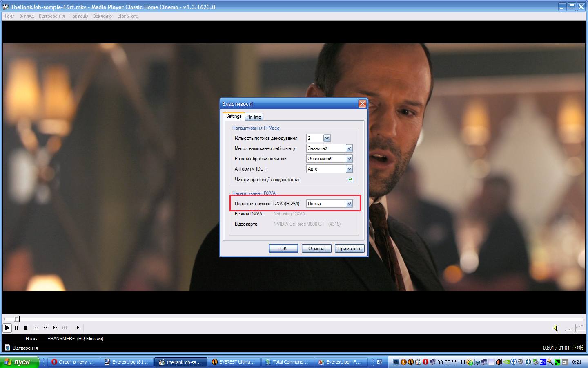The height and width of the screenshot is (368, 588).
Task: Click the Play button in the player controls
Action: click(x=7, y=328)
